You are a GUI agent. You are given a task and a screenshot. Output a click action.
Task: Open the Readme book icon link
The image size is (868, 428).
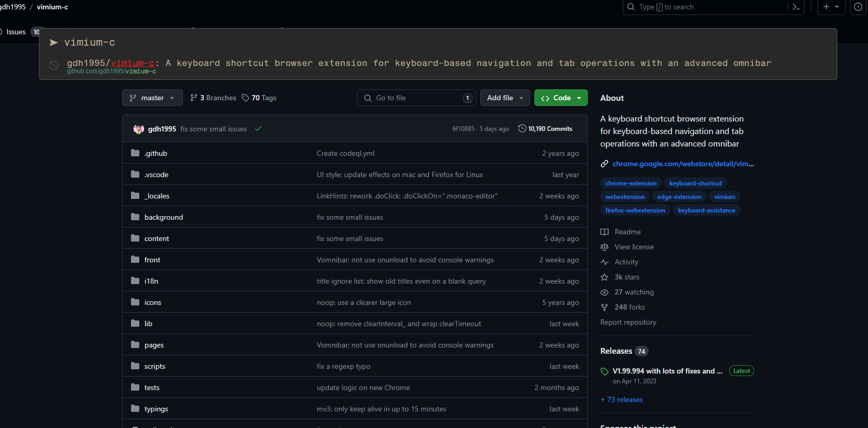point(604,232)
